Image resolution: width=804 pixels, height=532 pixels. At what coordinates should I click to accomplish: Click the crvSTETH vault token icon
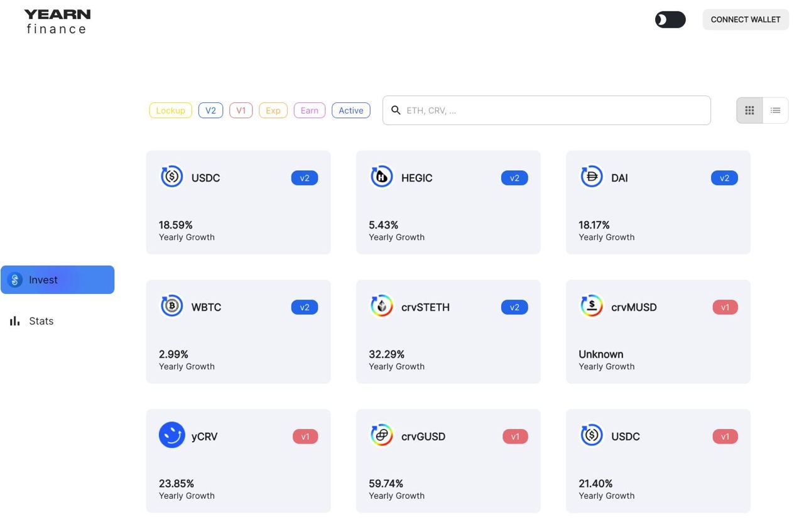pos(381,306)
